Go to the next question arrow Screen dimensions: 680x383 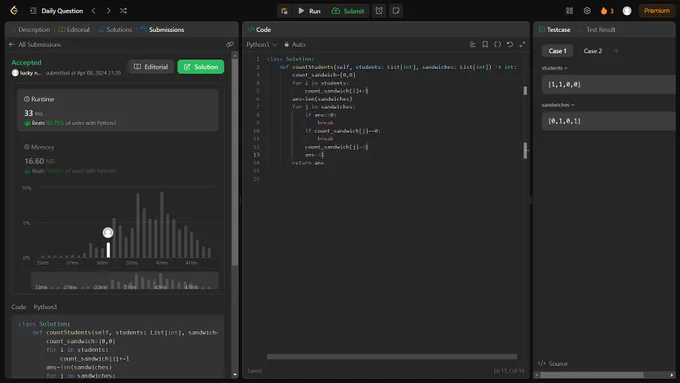click(108, 10)
